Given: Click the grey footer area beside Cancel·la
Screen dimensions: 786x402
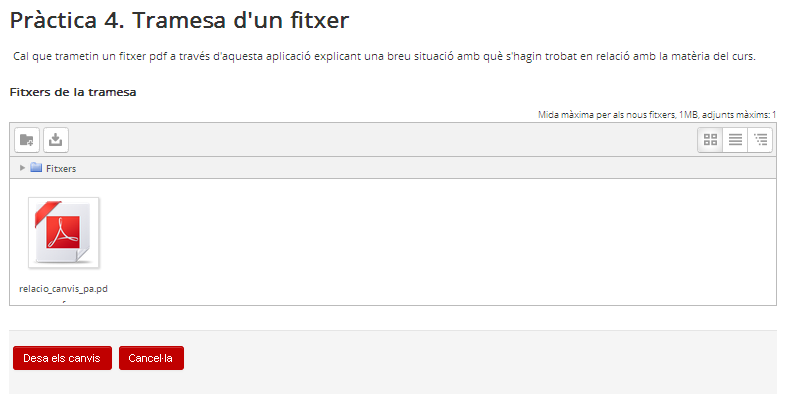Looking at the screenshot, I should tap(480, 358).
